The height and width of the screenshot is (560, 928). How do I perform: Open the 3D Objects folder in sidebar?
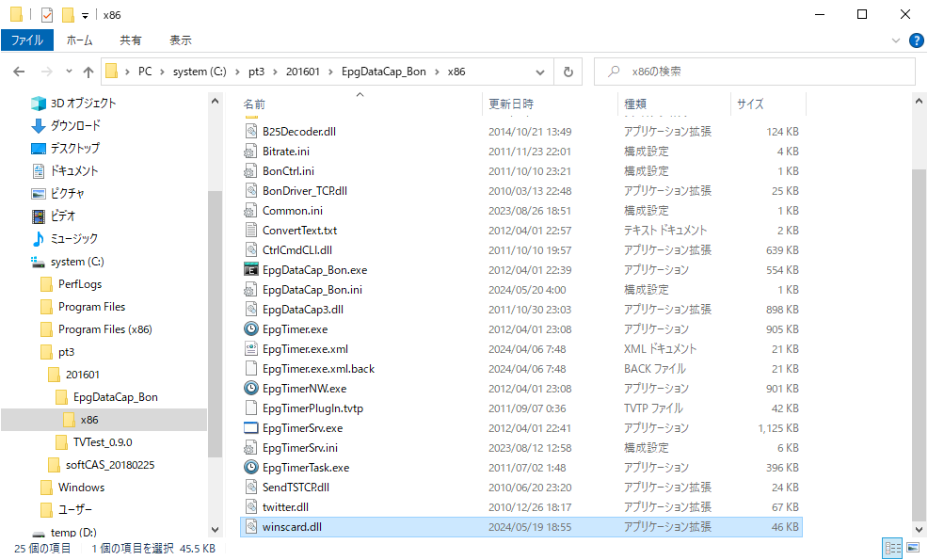(x=73, y=103)
